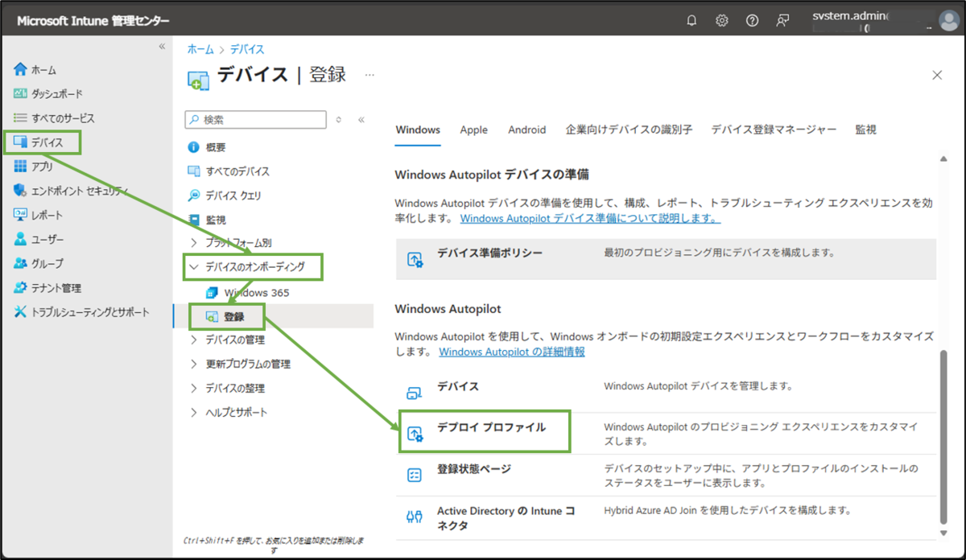This screenshot has width=966, height=560.
Task: Open the help question mark icon
Action: pos(752,21)
